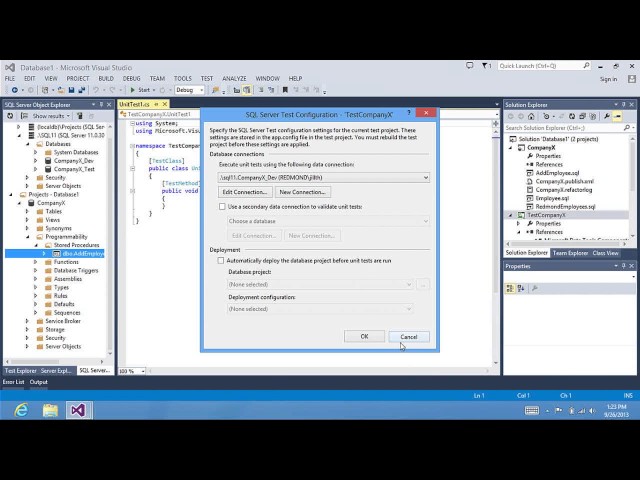The image size is (640, 480).
Task: Click the enabled New Connection button
Action: tap(302, 192)
